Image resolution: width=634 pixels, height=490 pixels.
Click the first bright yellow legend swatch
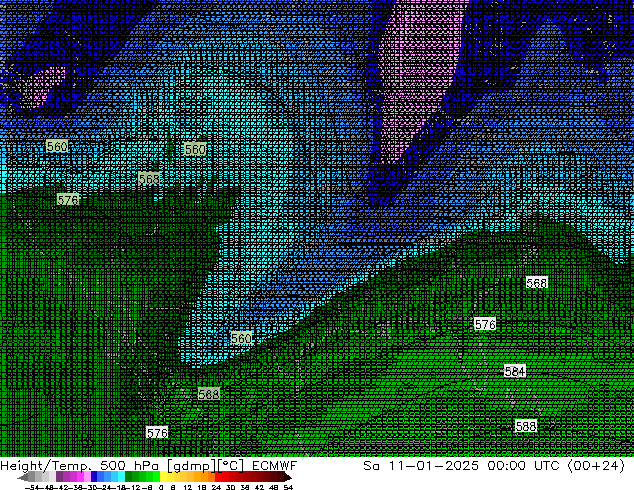tap(163, 477)
